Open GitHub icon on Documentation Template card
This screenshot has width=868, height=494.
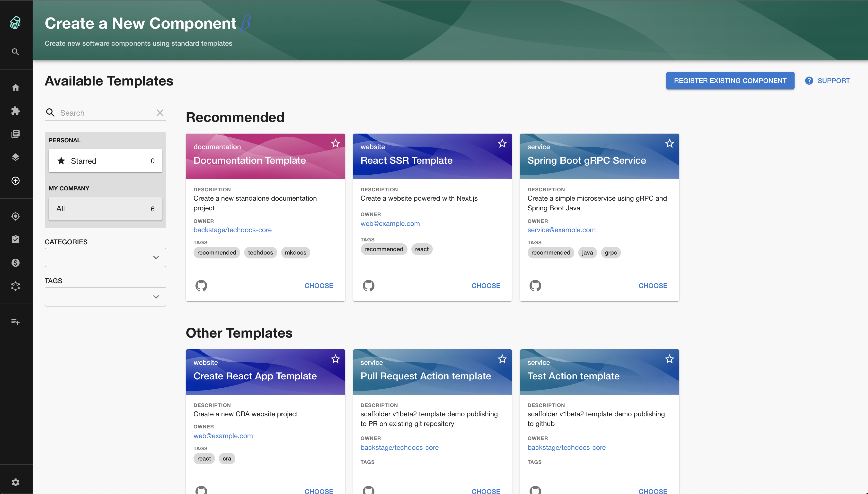tap(201, 285)
